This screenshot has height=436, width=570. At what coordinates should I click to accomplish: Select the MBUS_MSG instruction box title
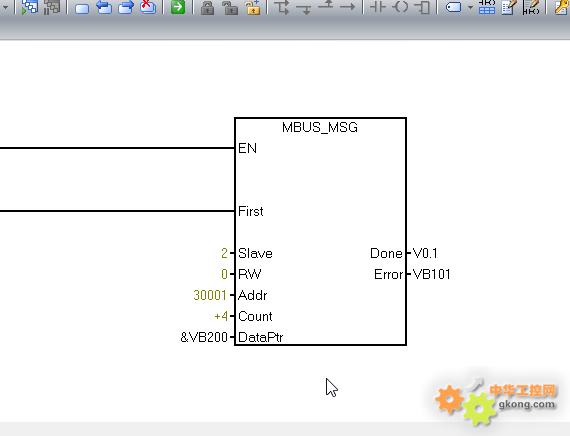[320, 127]
